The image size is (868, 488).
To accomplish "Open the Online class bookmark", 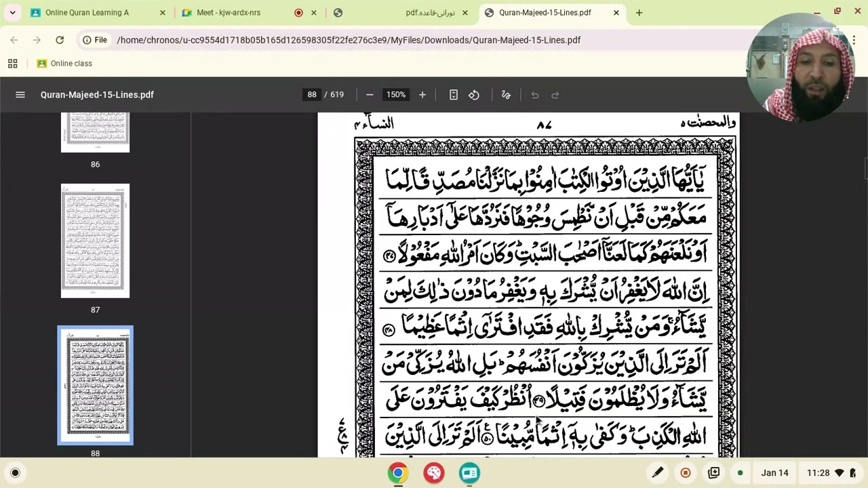I will 64,63.
